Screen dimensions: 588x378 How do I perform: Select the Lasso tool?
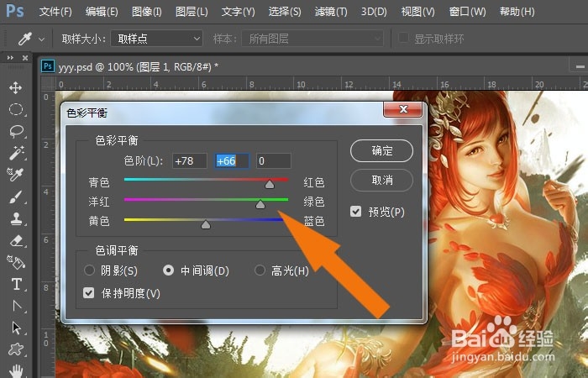16,132
